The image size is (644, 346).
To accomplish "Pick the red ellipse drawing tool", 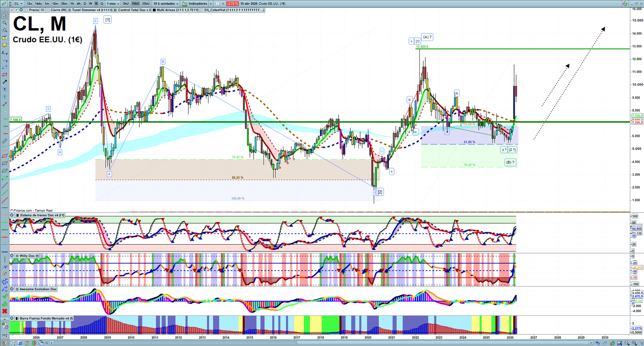I will tap(4, 156).
